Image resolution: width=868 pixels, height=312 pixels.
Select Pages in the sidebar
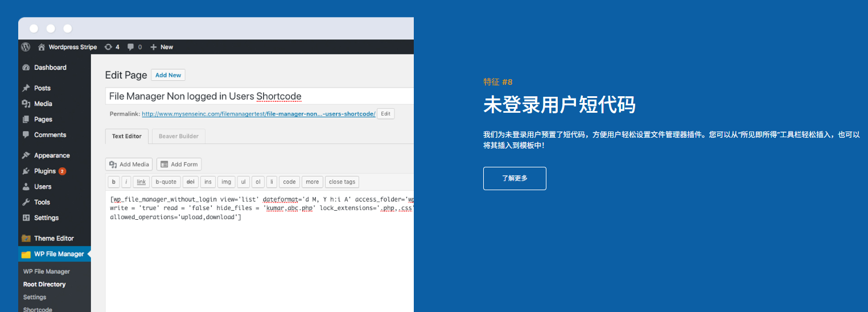(43, 120)
